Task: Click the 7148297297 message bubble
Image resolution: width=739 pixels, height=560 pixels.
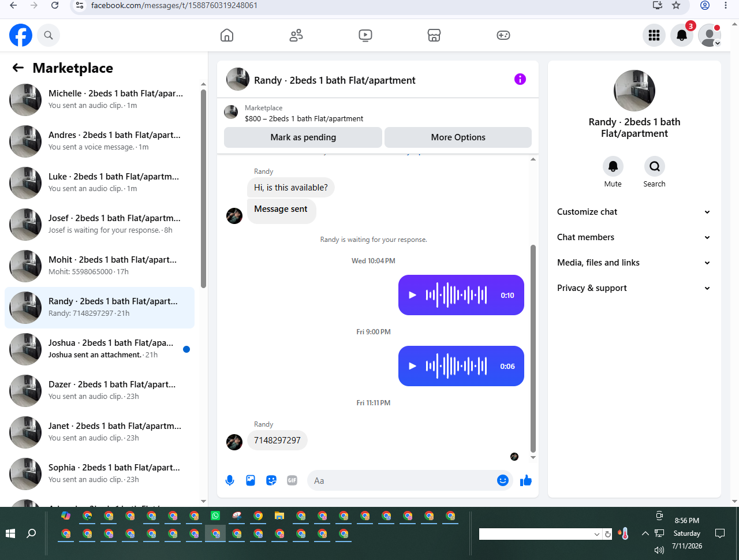Action: (x=277, y=440)
